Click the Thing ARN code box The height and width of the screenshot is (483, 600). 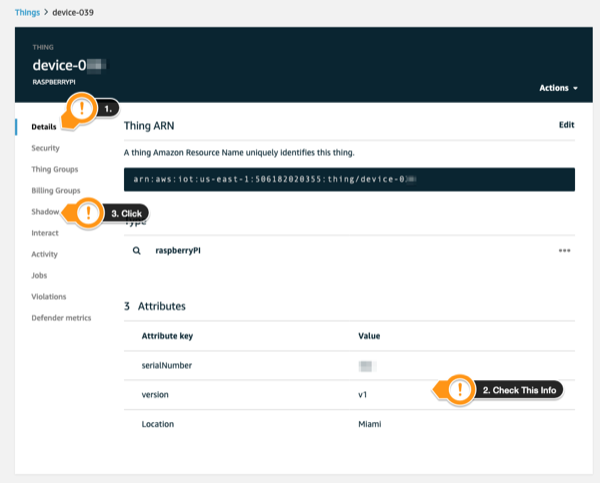(349, 179)
